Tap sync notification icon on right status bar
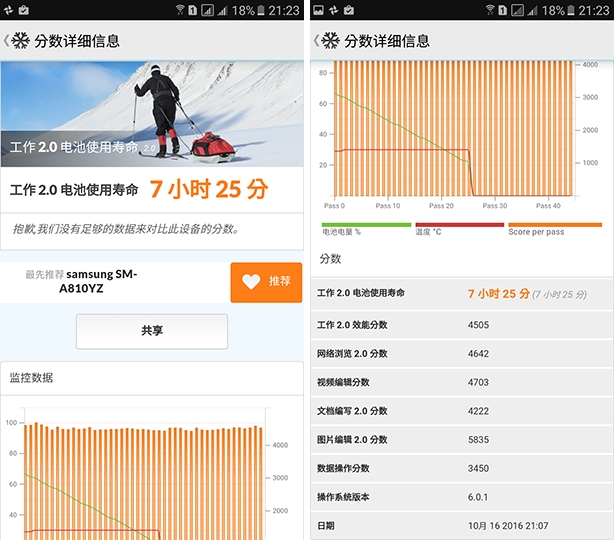615x540 pixels. [333, 10]
